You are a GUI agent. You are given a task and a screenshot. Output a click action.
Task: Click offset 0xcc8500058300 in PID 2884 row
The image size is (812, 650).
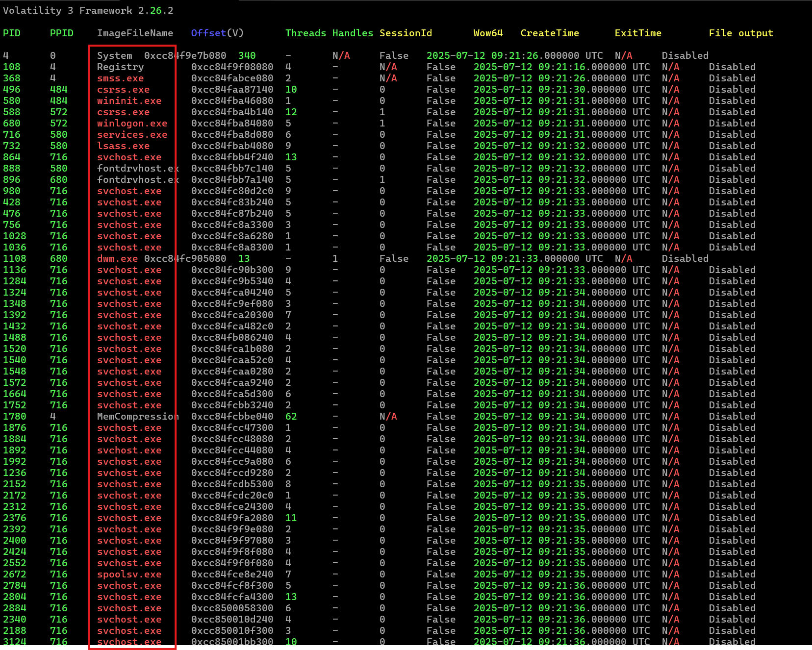coord(232,608)
